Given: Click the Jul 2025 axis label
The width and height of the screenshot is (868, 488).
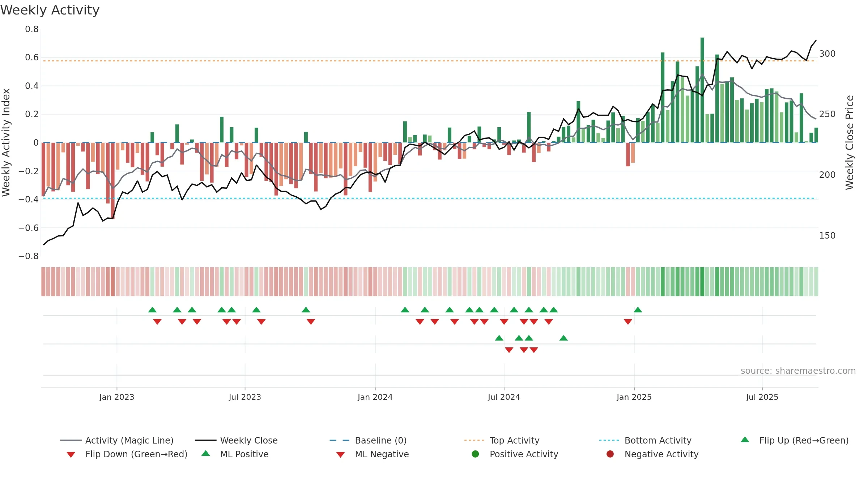Looking at the screenshot, I should (762, 397).
